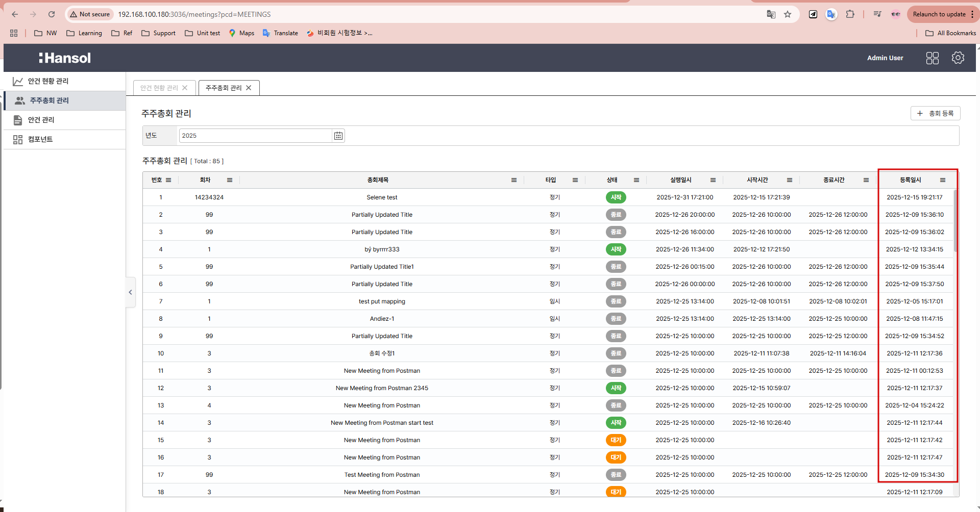
Task: Open the Maps bookmark
Action: point(242,33)
